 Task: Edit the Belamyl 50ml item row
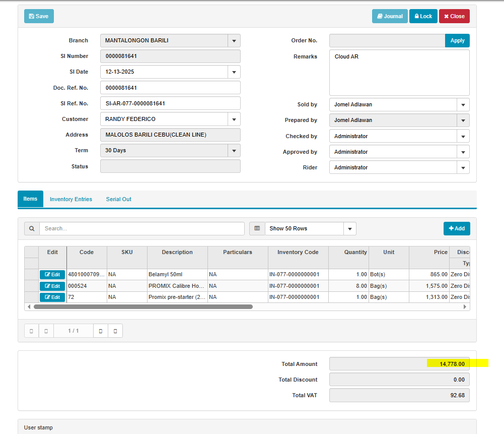point(52,275)
